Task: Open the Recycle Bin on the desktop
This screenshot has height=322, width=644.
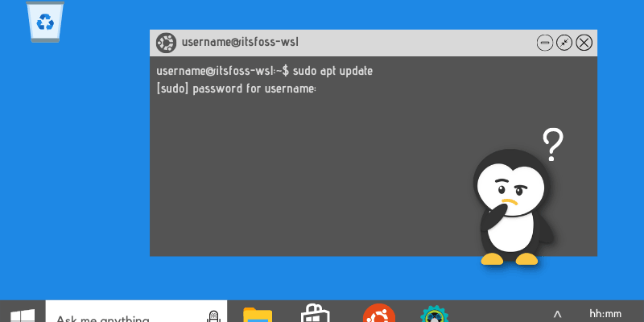Action: [x=45, y=22]
